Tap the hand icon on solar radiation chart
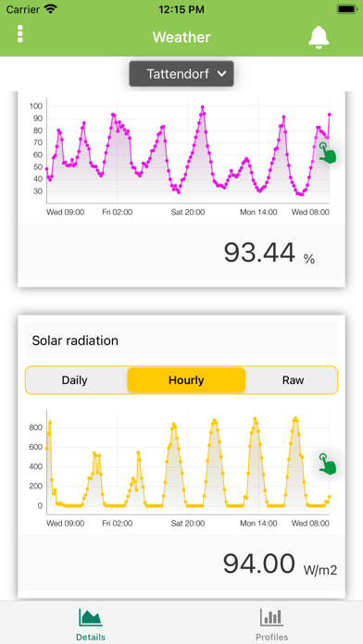 click(x=327, y=464)
